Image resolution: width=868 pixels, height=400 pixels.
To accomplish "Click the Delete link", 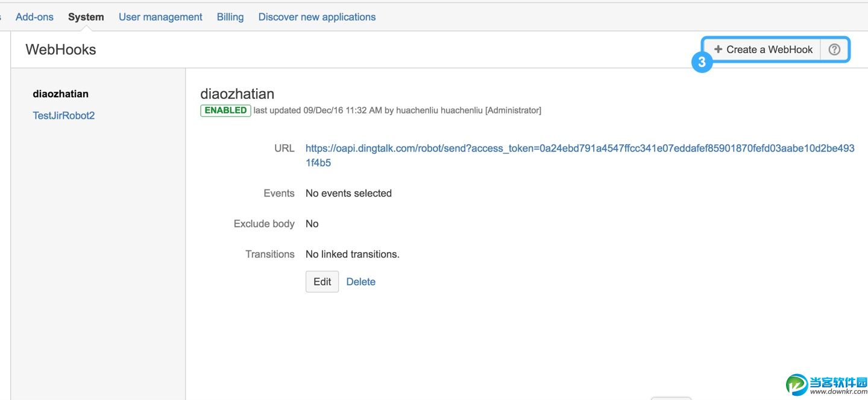I will tap(360, 282).
